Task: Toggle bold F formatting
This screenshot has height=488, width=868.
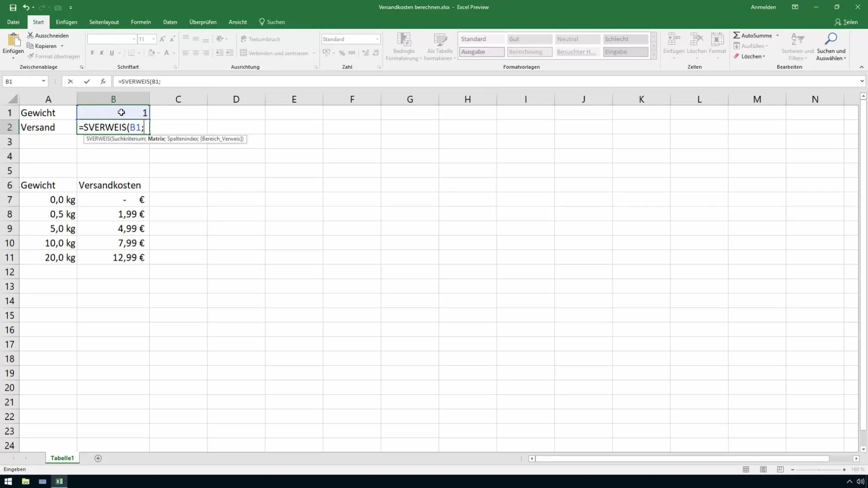Action: pyautogui.click(x=92, y=53)
